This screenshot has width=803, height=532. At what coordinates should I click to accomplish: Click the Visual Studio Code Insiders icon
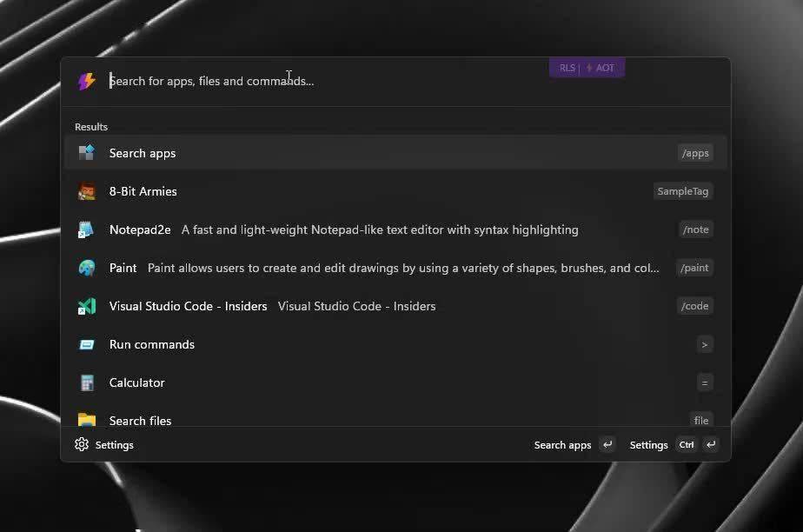[x=86, y=306]
